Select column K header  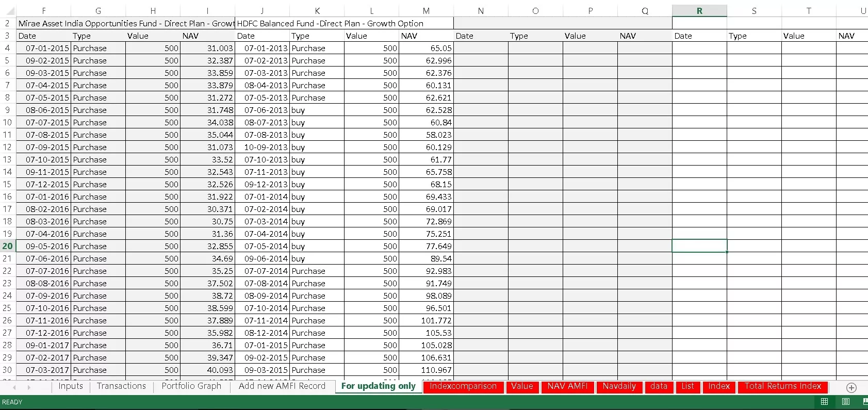coord(317,11)
